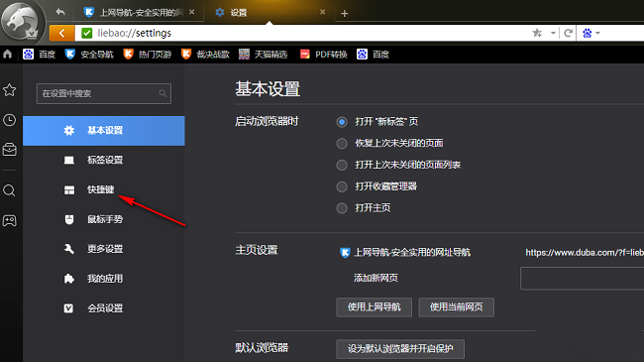Open 天猫精选 bookmark

(x=264, y=54)
